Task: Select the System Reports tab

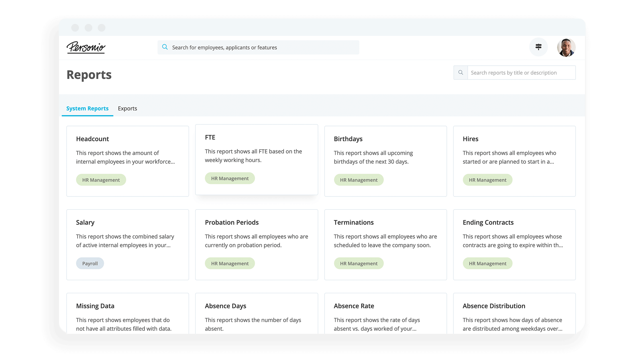Action: pyautogui.click(x=87, y=108)
